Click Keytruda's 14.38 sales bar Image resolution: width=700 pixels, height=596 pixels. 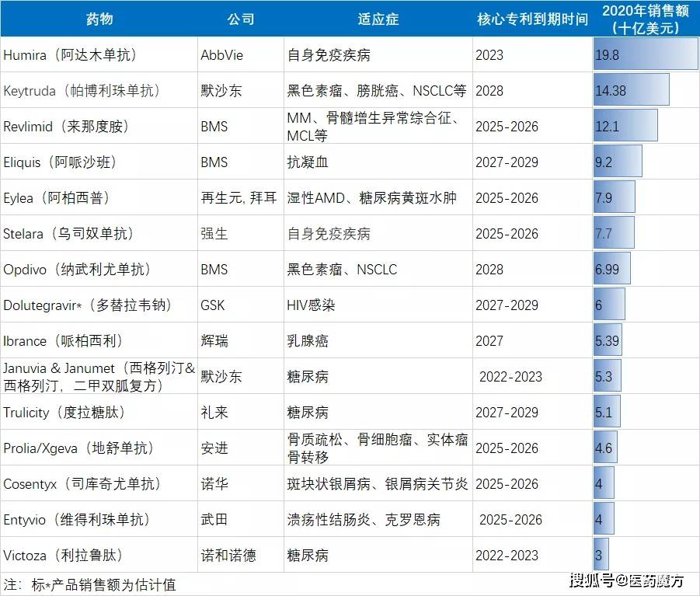(631, 89)
